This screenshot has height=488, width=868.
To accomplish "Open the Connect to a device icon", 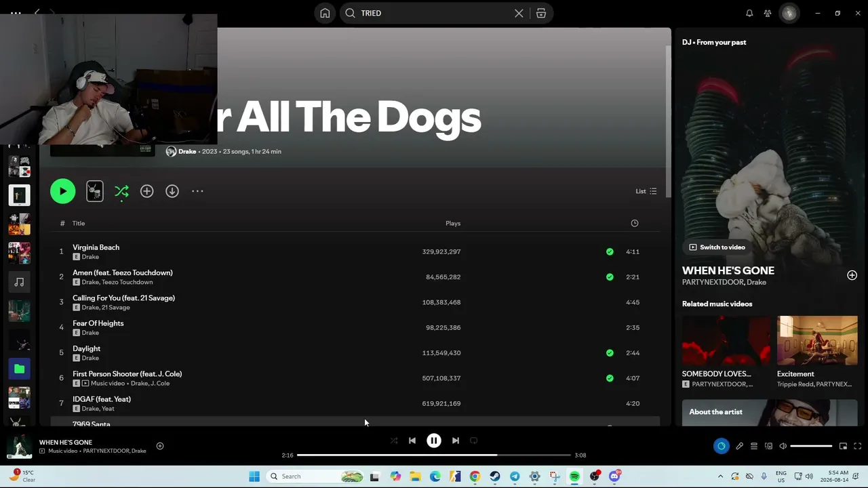I will pos(768,446).
